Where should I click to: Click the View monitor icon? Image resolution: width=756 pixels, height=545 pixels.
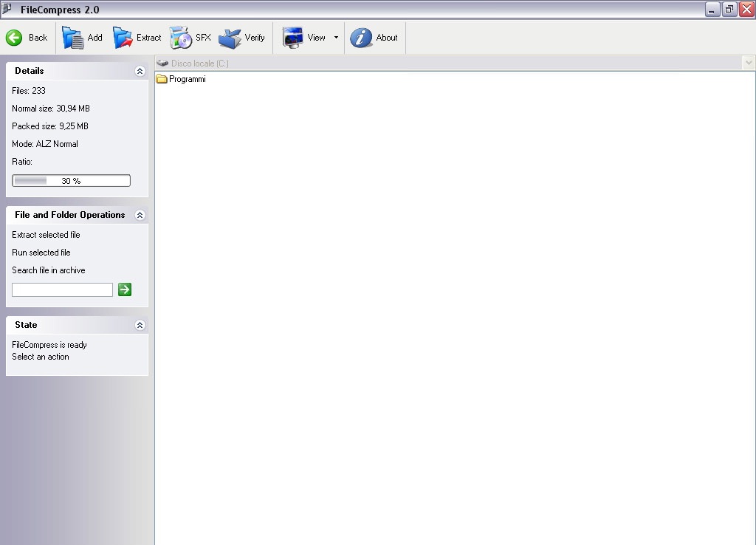tap(292, 38)
